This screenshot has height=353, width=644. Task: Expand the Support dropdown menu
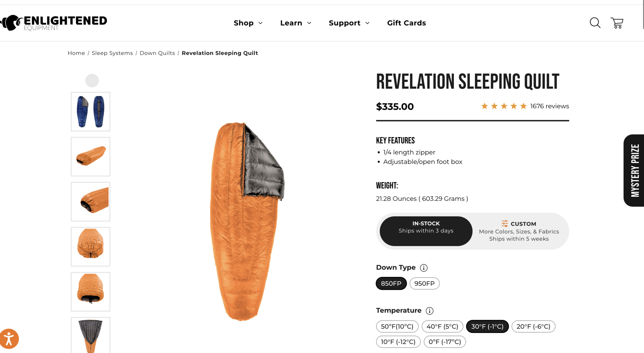[x=349, y=23]
